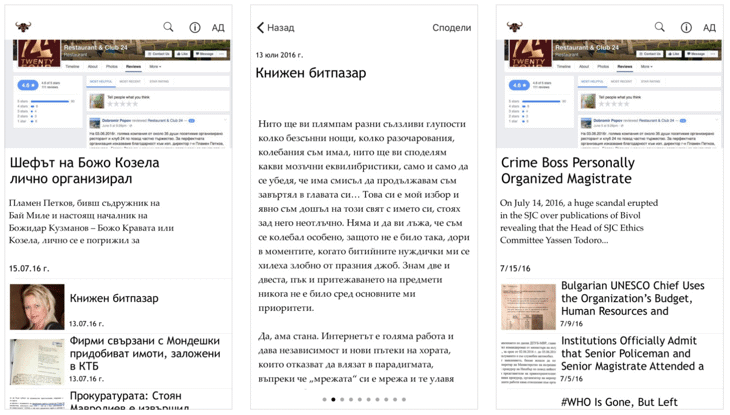Open headline Crime Boss Personally Organized Magistrate
Viewport: 730px width, 415px height.
coord(568,170)
